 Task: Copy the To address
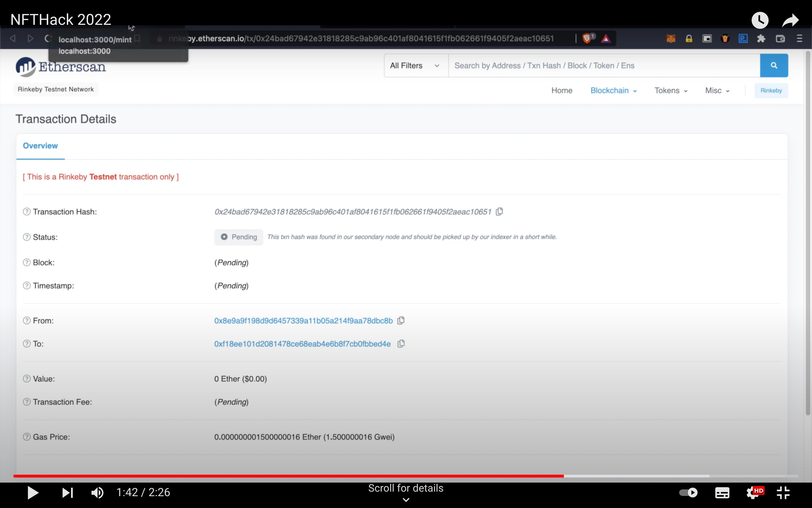[x=401, y=344]
